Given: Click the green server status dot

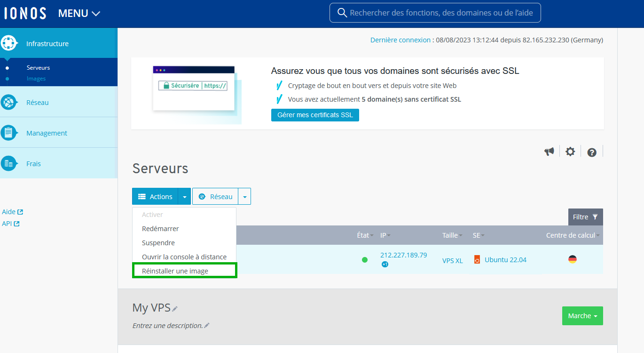Looking at the screenshot, I should (365, 260).
